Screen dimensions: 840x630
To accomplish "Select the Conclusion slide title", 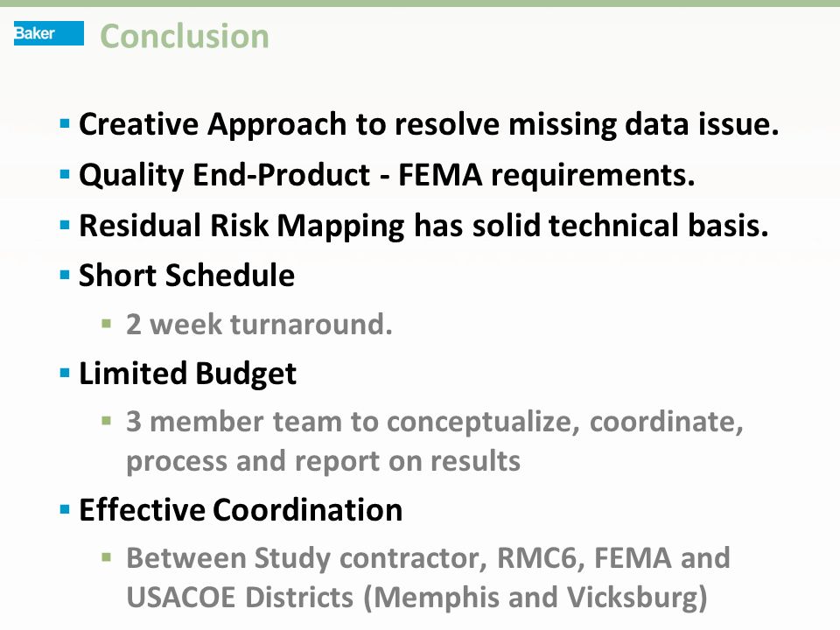I will click(185, 37).
